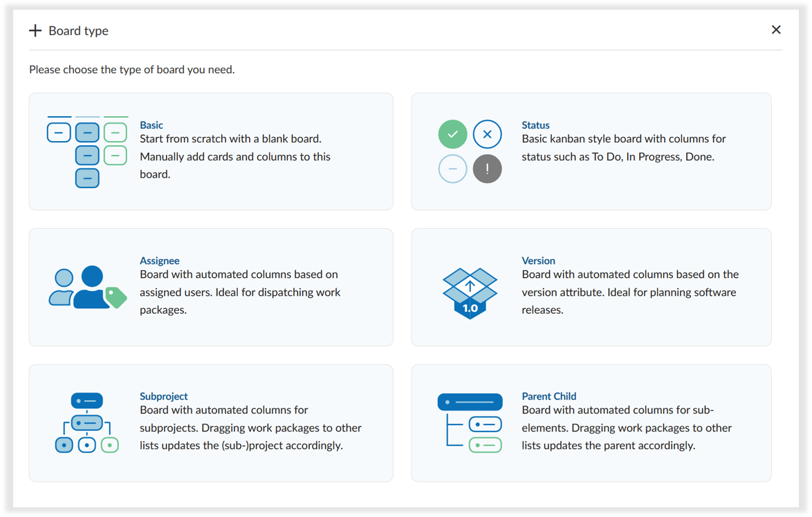The image size is (812, 517).
Task: Select the Basic board card
Action: pyautogui.click(x=211, y=151)
